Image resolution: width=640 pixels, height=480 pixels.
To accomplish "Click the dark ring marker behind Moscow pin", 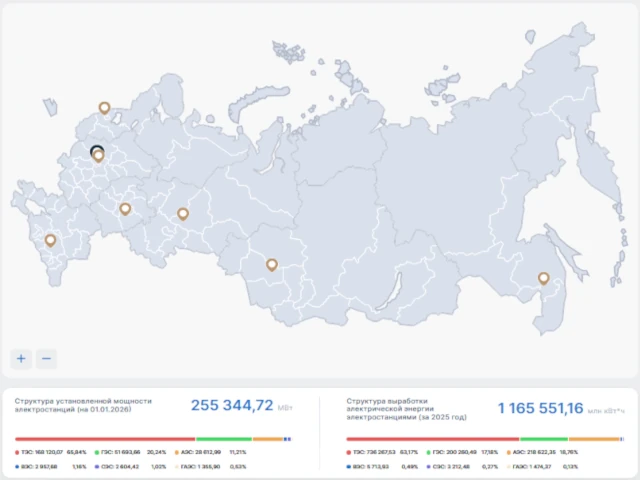I will tap(97, 151).
